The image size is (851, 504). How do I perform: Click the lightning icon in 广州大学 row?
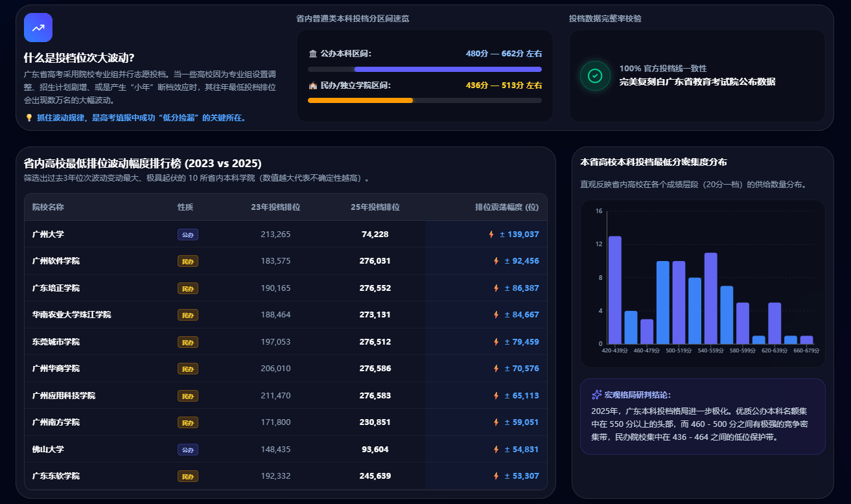tap(491, 235)
